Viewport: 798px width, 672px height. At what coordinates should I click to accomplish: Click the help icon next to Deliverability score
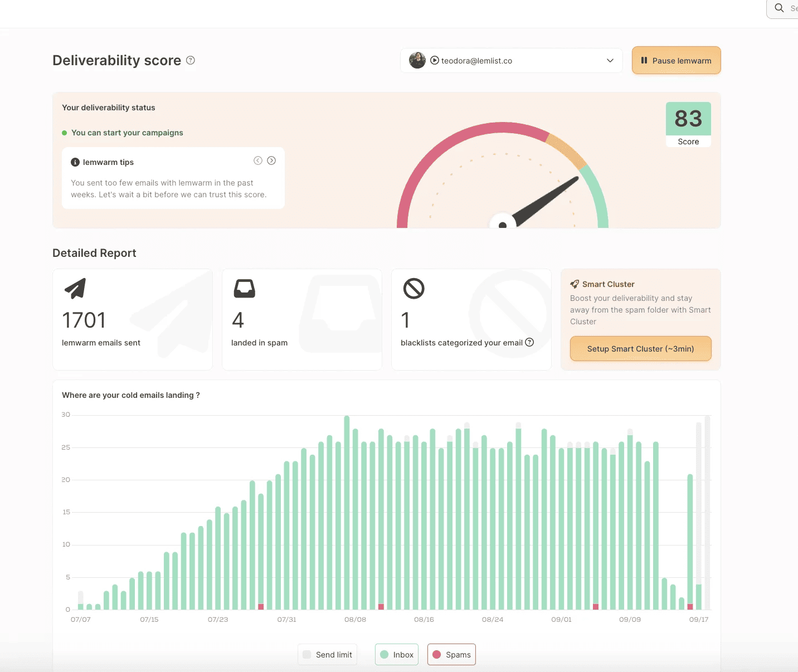pyautogui.click(x=191, y=60)
